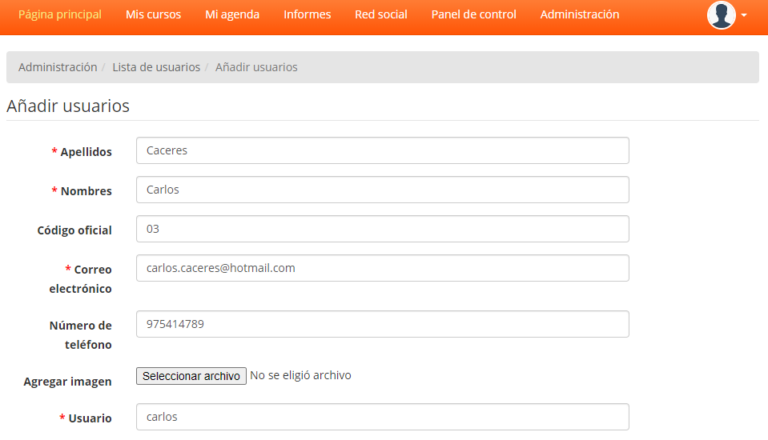
Task: Click into the Correo electrónico field
Action: click(x=382, y=268)
